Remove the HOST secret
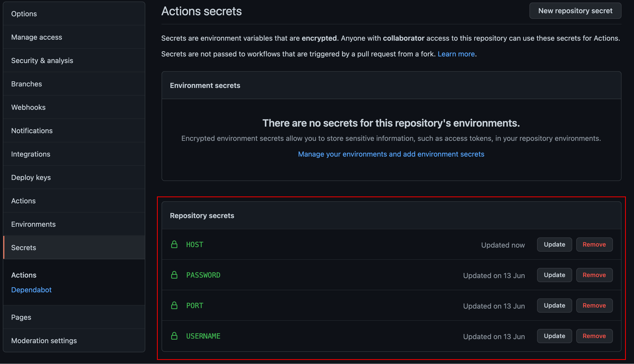This screenshot has height=364, width=634. [594, 245]
